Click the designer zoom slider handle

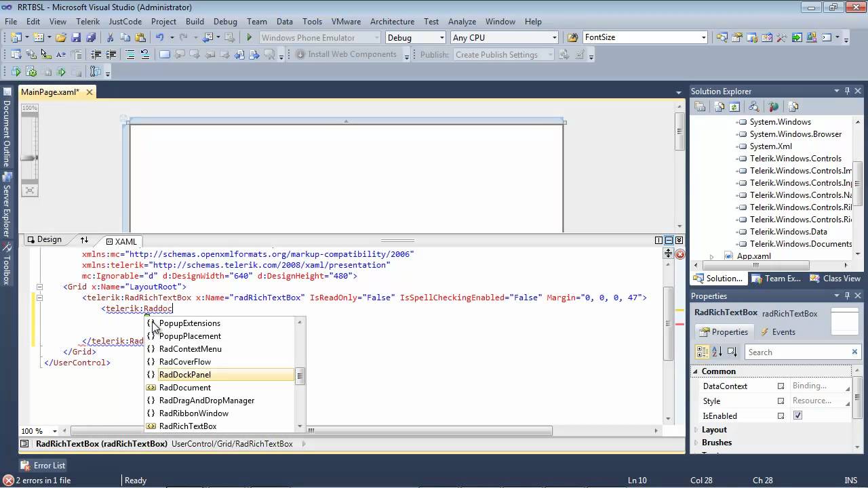[29, 158]
